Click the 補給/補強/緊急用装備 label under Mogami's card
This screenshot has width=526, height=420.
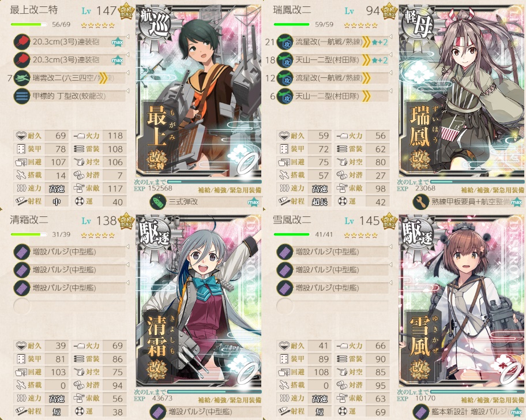(230, 190)
